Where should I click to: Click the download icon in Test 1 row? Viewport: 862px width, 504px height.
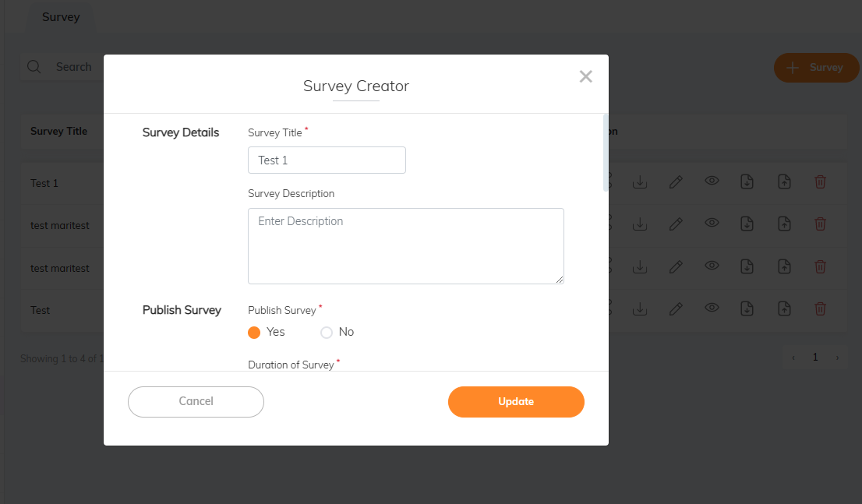pos(640,182)
